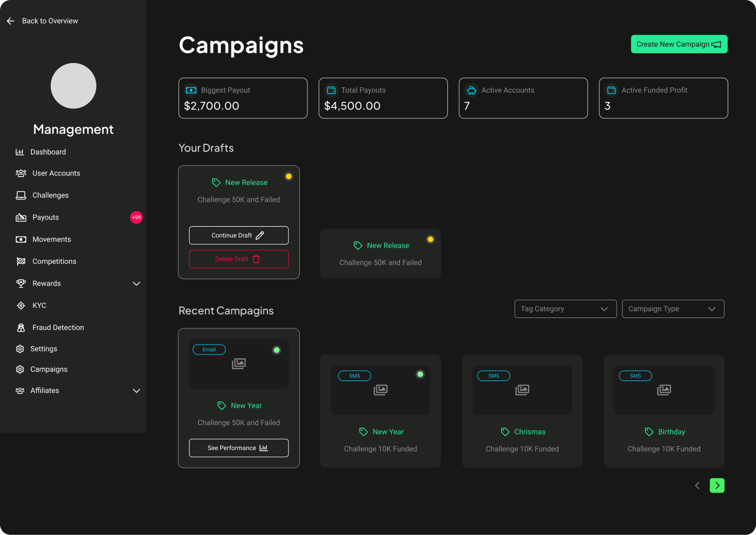Click the KYC target icon
Image resolution: width=756 pixels, height=535 pixels.
tap(21, 305)
